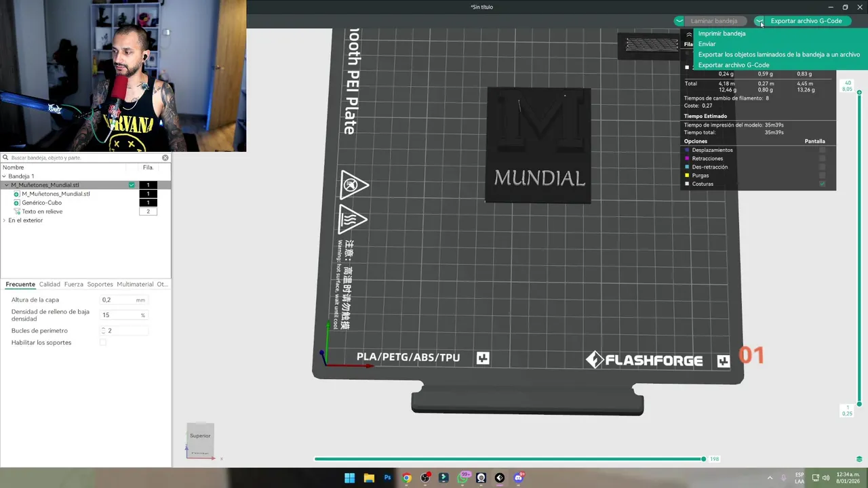Click the Laminar bandeja button

point(714,21)
